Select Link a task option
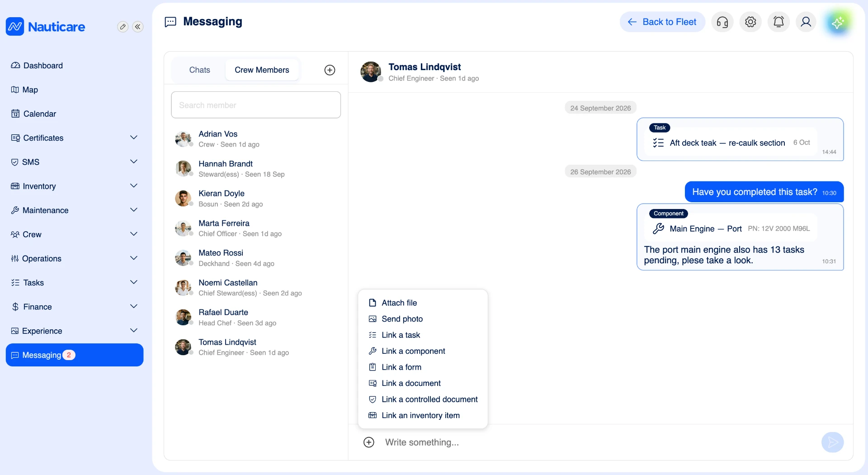 point(423,335)
